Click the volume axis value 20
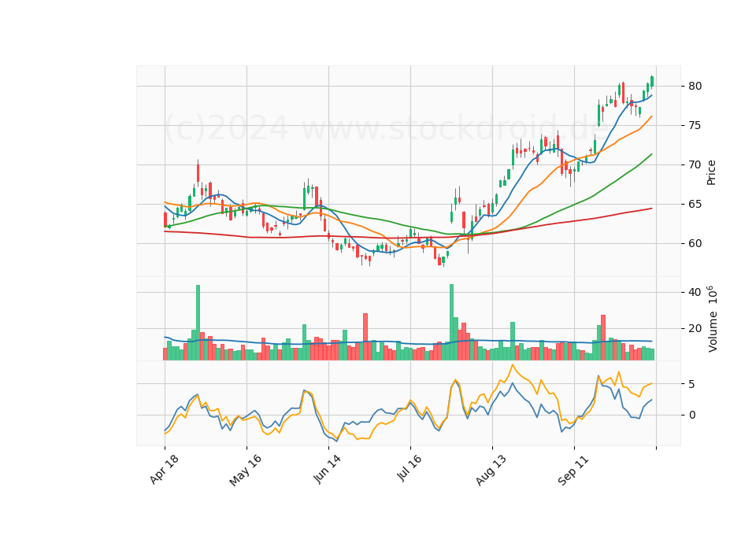756x543 pixels. tap(695, 329)
